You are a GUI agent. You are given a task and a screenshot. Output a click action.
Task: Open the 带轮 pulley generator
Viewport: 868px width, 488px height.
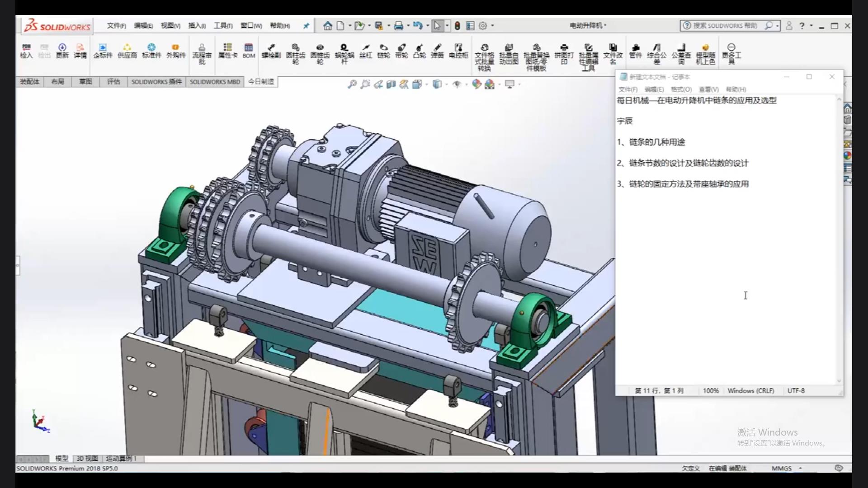point(401,51)
